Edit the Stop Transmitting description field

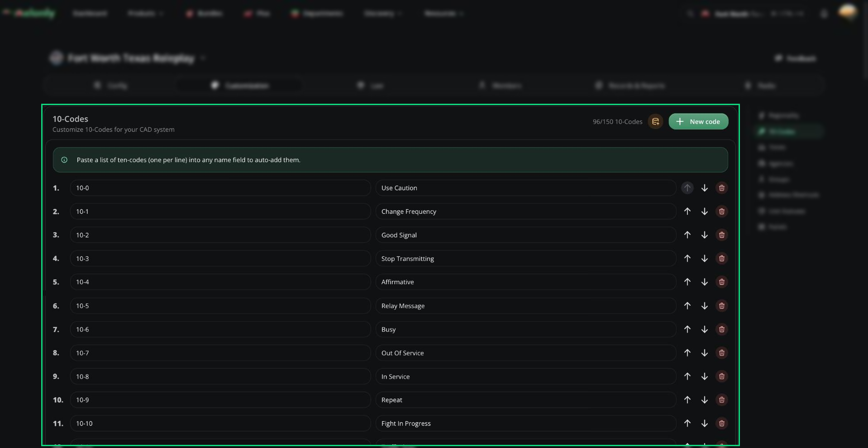525,259
